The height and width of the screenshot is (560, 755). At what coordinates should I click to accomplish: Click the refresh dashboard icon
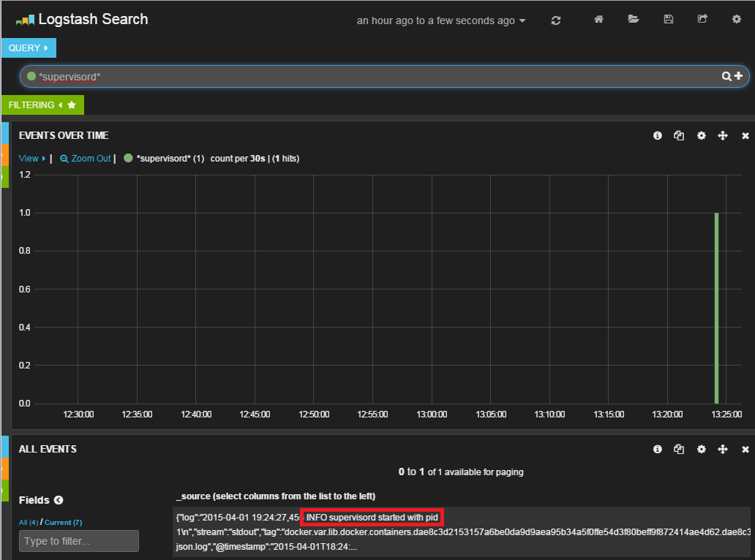[556, 20]
